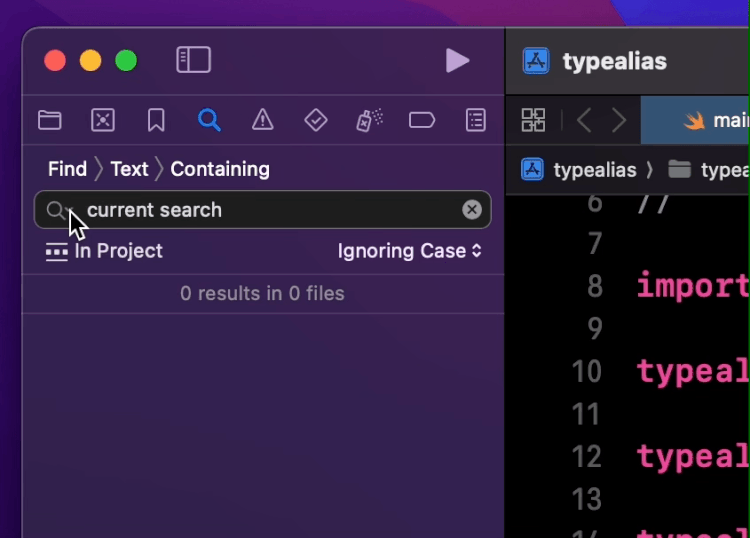Image resolution: width=750 pixels, height=538 pixels.
Task: Open the Source Control navigator
Action: click(x=103, y=121)
